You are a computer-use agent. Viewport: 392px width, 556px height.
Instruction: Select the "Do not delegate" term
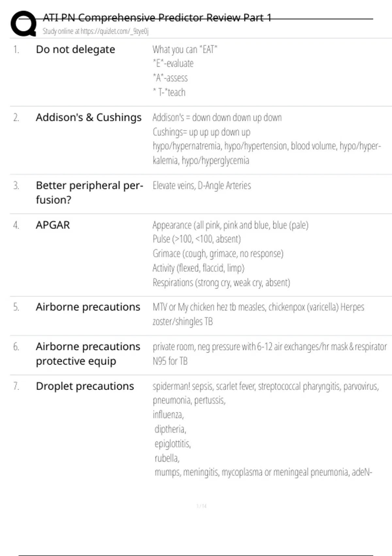click(x=75, y=49)
